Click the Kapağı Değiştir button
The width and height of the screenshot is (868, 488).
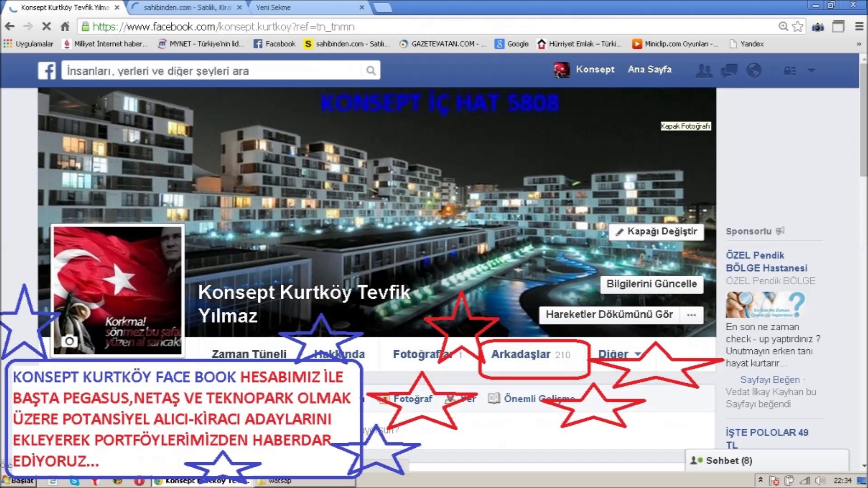coord(656,231)
